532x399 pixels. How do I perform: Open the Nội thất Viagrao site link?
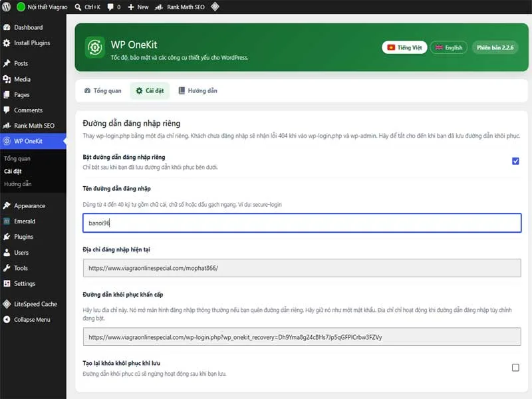tap(43, 7)
